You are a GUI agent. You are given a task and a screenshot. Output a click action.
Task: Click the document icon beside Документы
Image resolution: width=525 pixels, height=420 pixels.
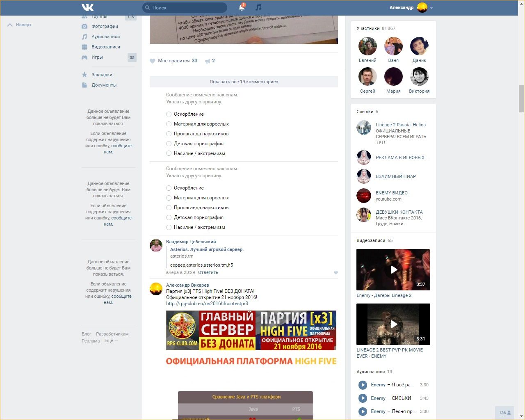coord(84,85)
